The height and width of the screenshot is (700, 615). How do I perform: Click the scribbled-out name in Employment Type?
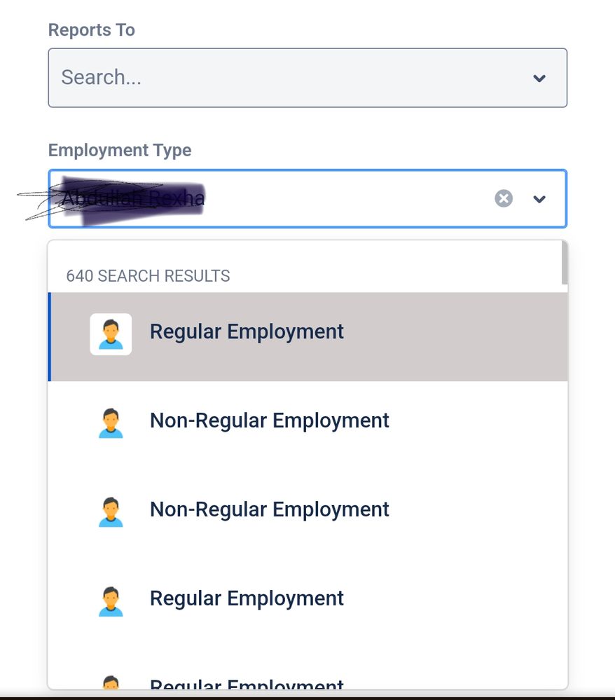tap(133, 198)
